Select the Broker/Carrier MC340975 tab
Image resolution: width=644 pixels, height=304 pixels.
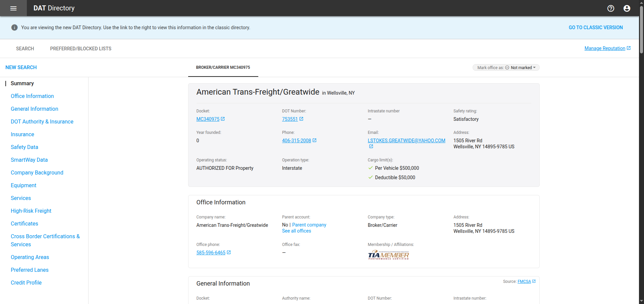[x=223, y=67]
